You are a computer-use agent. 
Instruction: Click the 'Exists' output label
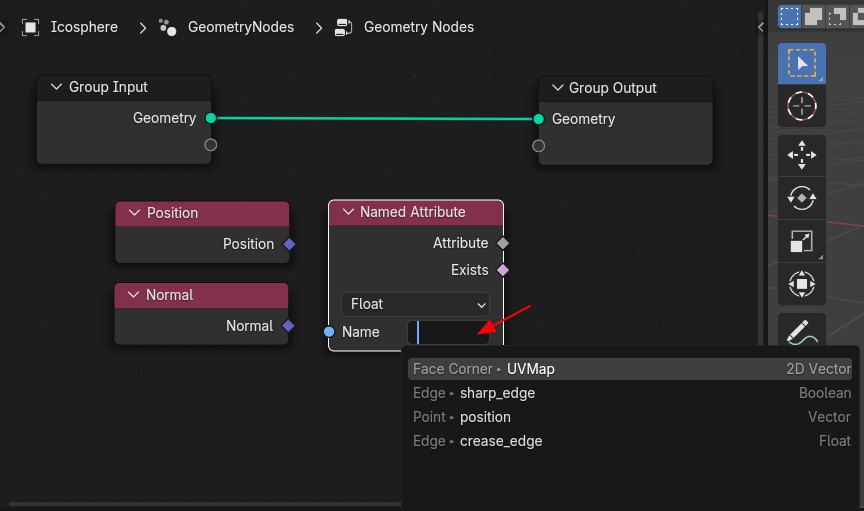coord(469,270)
